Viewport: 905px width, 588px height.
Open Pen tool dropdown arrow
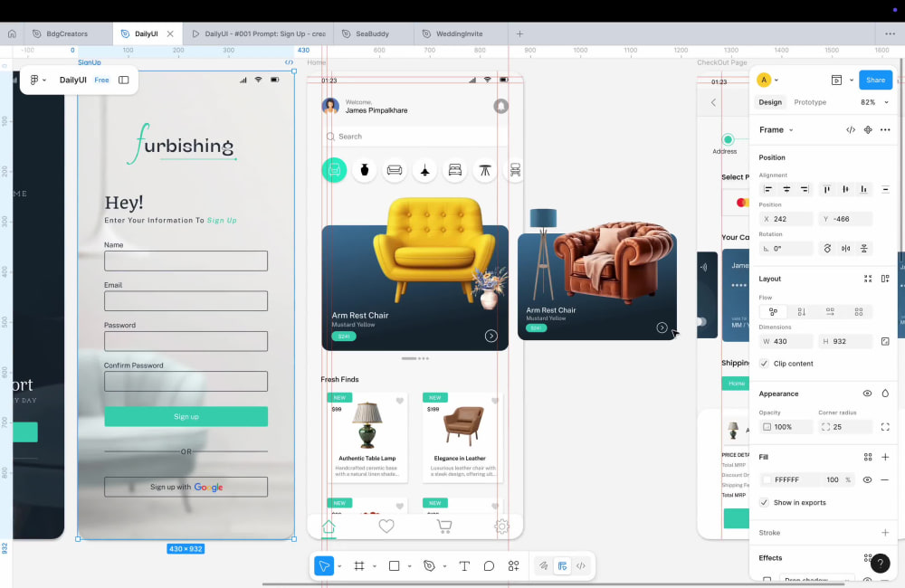point(445,566)
